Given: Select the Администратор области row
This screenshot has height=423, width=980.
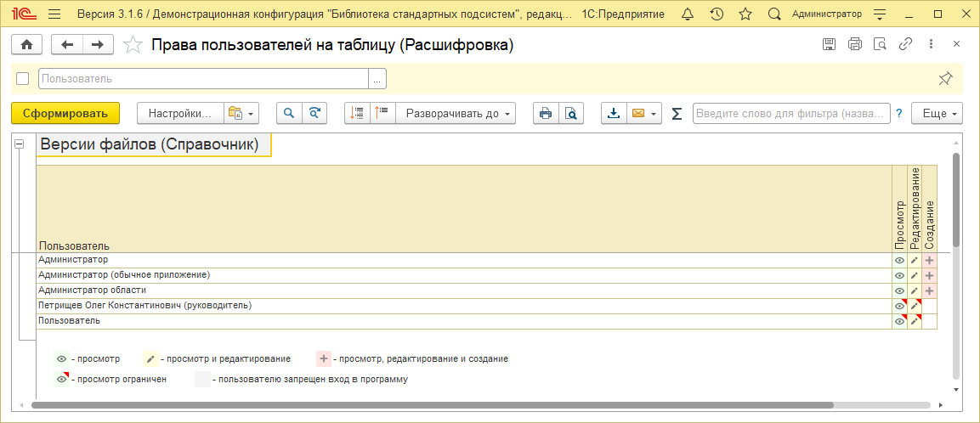Looking at the screenshot, I should click(x=464, y=290).
